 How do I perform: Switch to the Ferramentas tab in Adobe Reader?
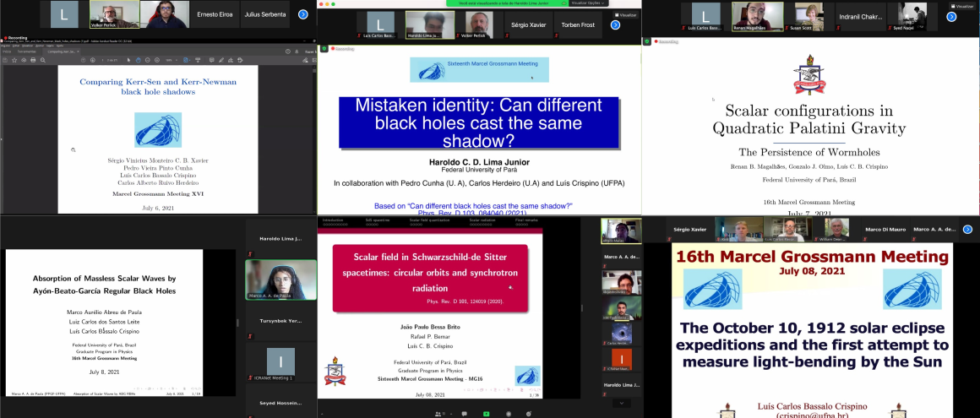[26, 52]
